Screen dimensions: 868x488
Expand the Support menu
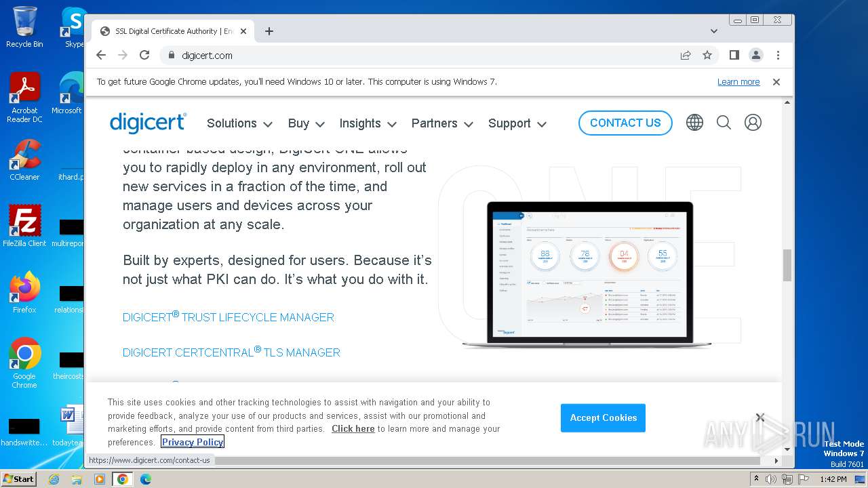(x=517, y=123)
